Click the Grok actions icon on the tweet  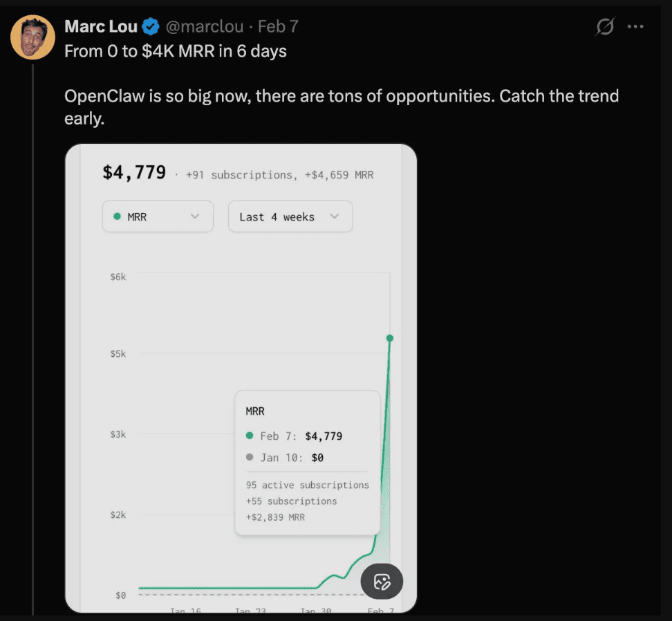(x=605, y=26)
